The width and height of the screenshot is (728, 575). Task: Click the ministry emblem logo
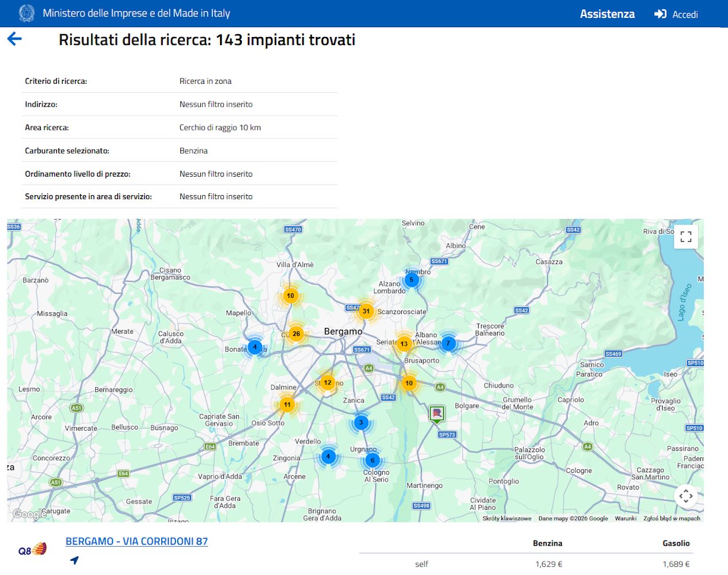(27, 13)
